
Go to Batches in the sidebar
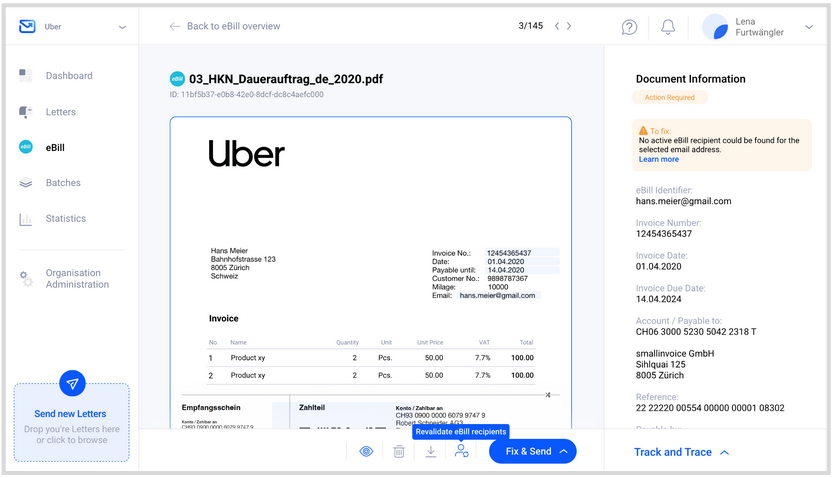tap(63, 182)
